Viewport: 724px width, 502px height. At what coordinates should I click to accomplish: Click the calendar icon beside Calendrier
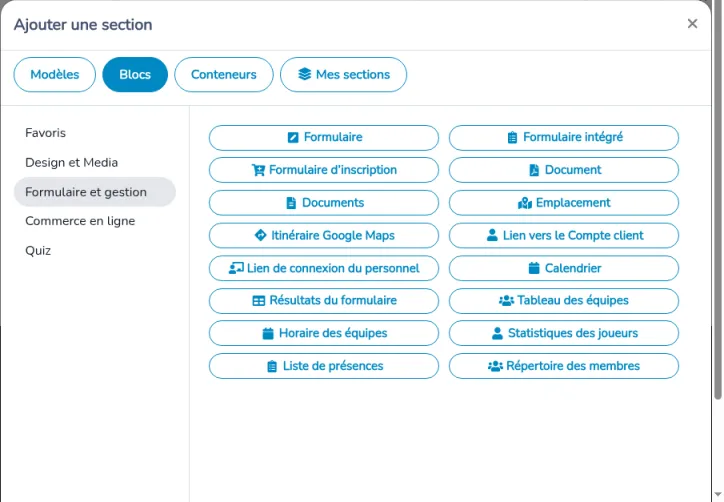(534, 268)
